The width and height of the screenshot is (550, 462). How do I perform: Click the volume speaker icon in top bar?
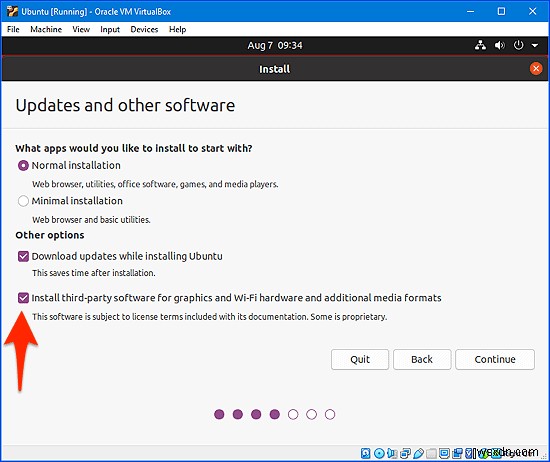(500, 45)
